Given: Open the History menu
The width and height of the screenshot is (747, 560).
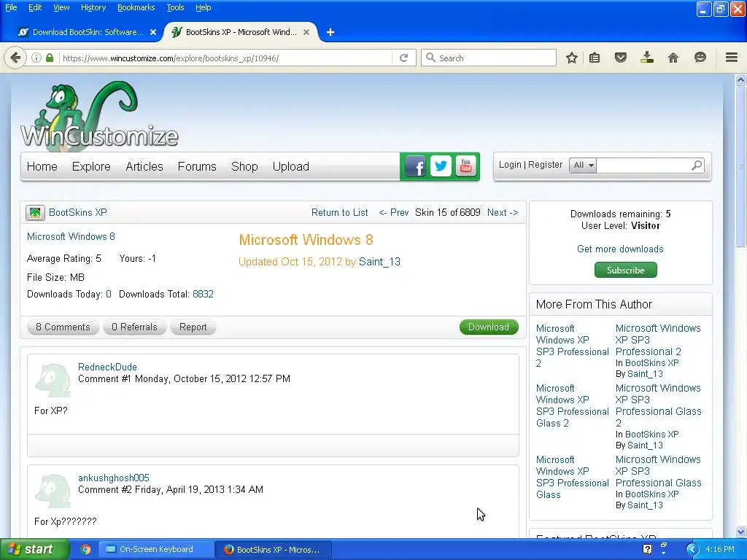Looking at the screenshot, I should [93, 7].
